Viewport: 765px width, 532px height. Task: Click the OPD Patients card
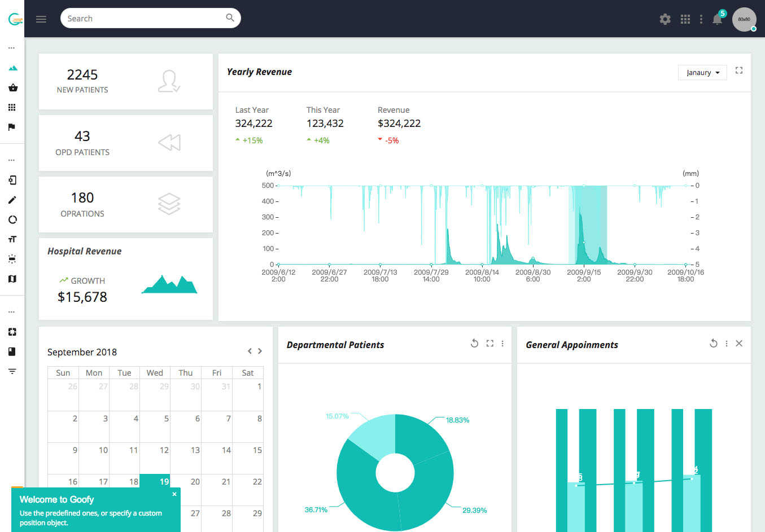126,143
